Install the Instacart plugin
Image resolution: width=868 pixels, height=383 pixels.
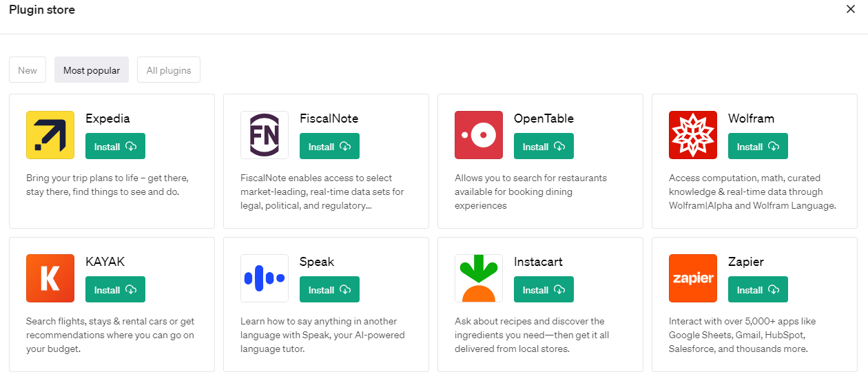(x=544, y=289)
